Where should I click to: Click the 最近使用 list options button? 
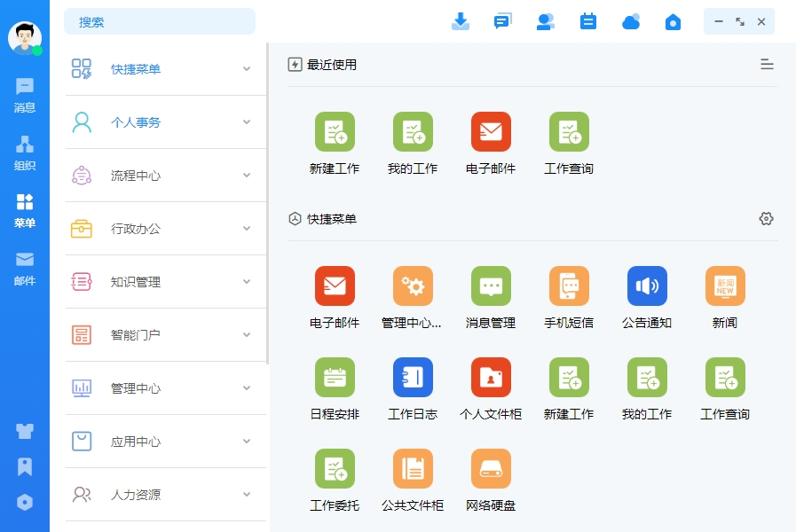[767, 65]
